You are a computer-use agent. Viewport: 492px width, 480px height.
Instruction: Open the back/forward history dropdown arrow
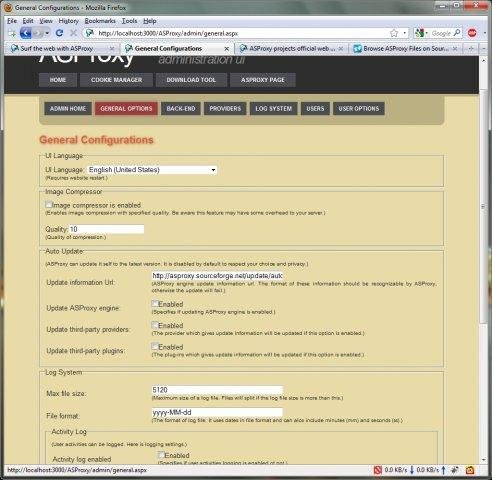(x=47, y=33)
